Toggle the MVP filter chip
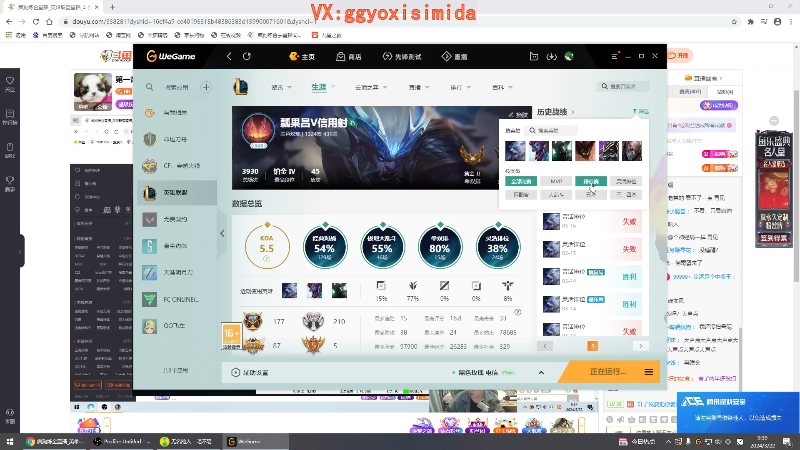 tap(556, 181)
